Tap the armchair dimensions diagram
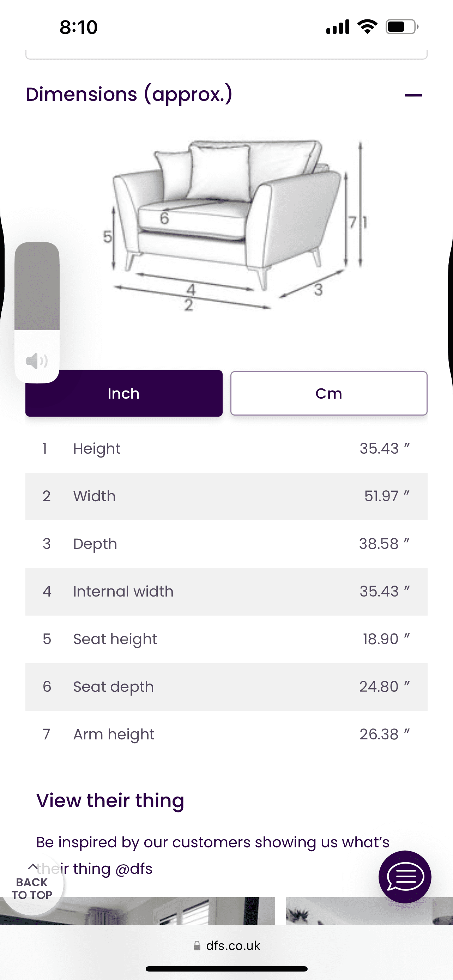Viewport: 453px width, 980px height. click(236, 225)
